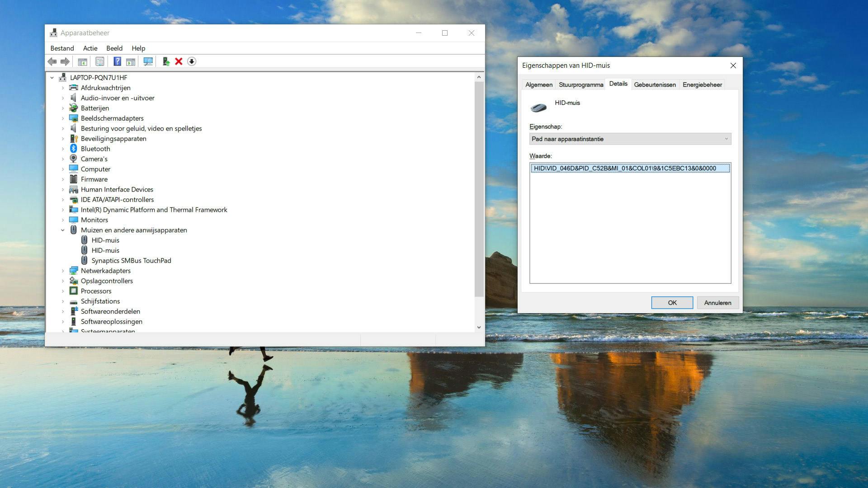Switch to the Energiebeheer tab

pyautogui.click(x=702, y=84)
